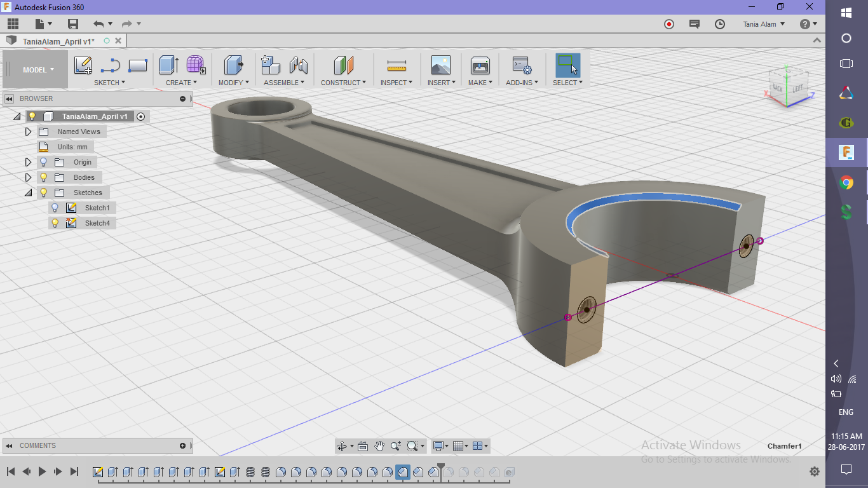The image size is (868, 488).
Task: Activate the Select tool icon
Action: pyautogui.click(x=567, y=65)
